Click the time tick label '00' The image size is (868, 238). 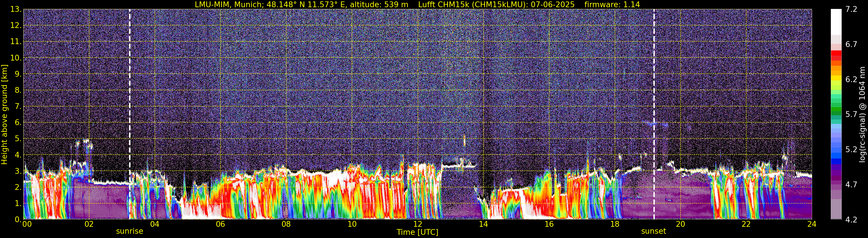point(27,224)
